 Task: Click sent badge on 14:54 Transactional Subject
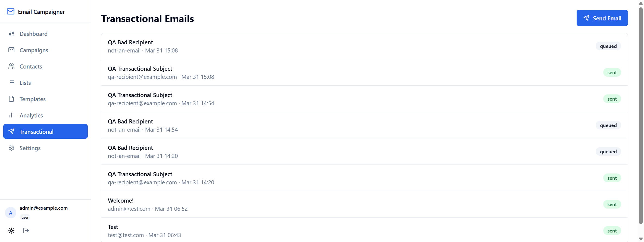click(x=612, y=99)
